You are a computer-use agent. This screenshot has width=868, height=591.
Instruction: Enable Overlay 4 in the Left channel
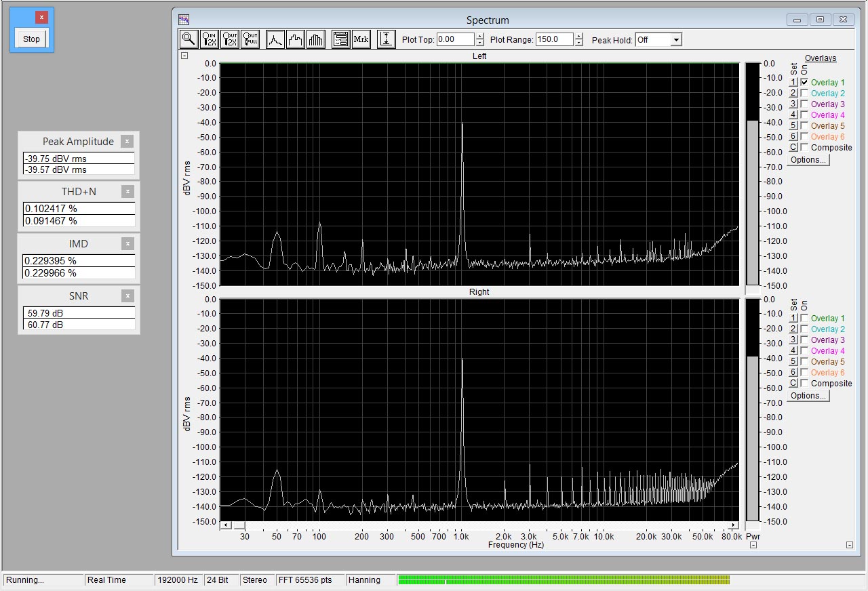(x=804, y=115)
